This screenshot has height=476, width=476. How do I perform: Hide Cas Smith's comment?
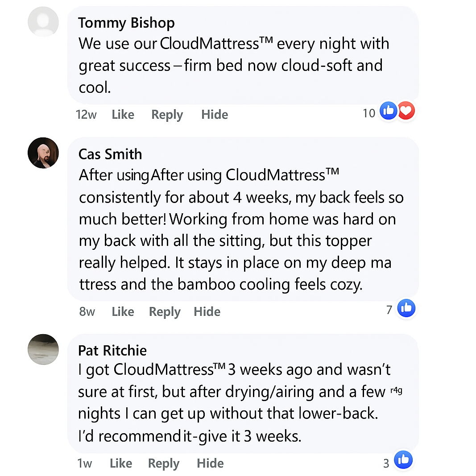207,311
